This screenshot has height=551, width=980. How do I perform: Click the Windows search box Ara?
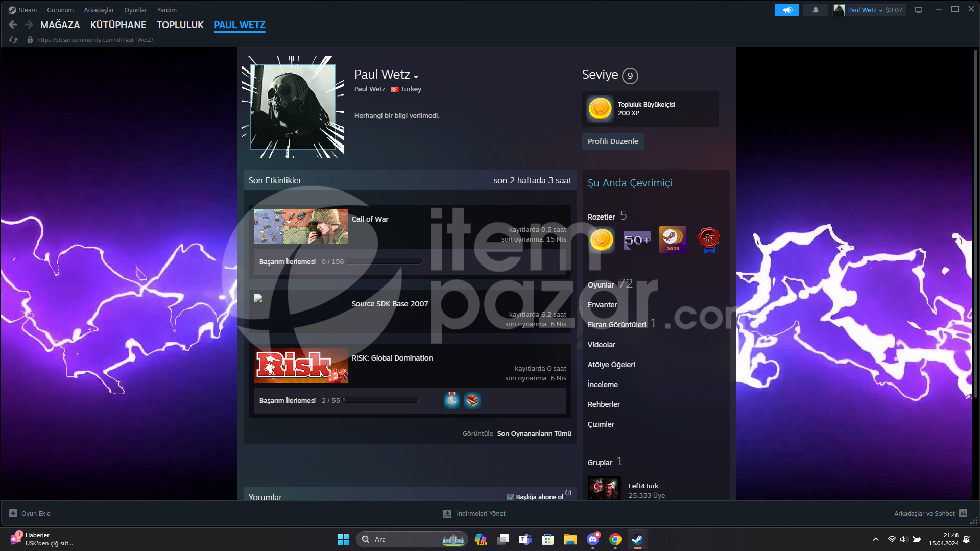[411, 539]
